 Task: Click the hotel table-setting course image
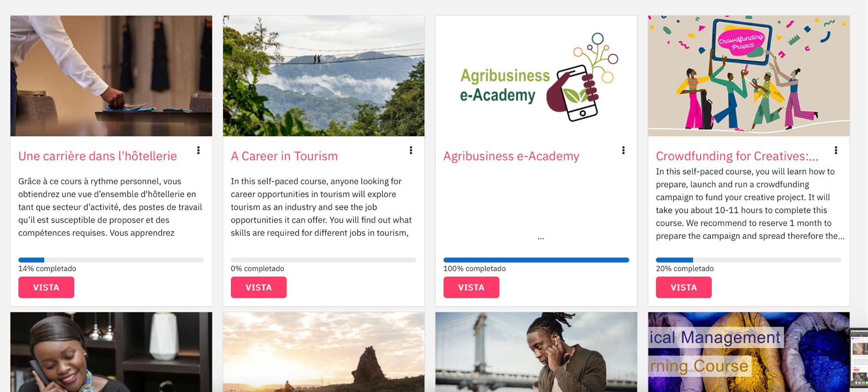click(111, 76)
